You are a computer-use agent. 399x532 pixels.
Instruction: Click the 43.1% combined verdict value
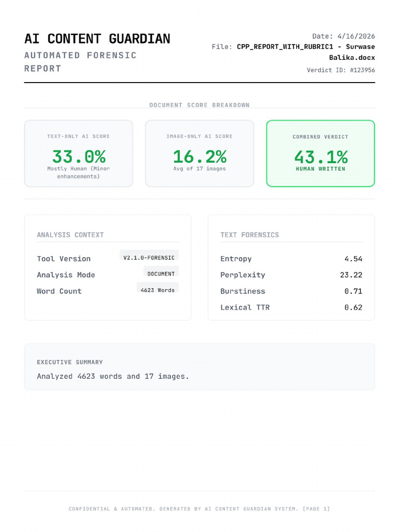(x=321, y=157)
